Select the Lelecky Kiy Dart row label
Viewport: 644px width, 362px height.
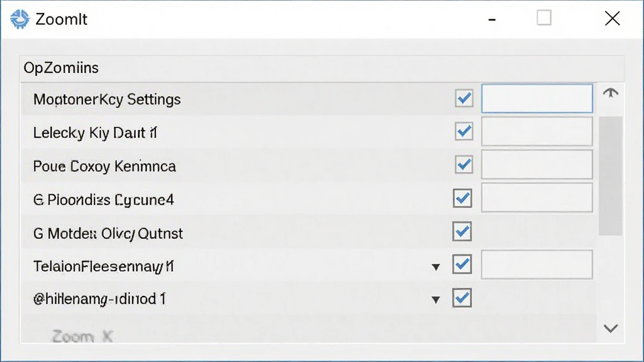pyautogui.click(x=95, y=133)
